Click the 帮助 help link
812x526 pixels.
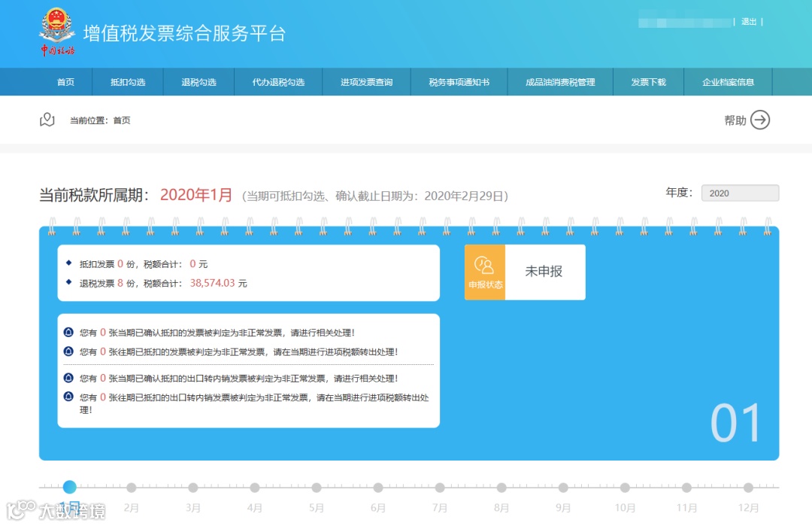735,120
